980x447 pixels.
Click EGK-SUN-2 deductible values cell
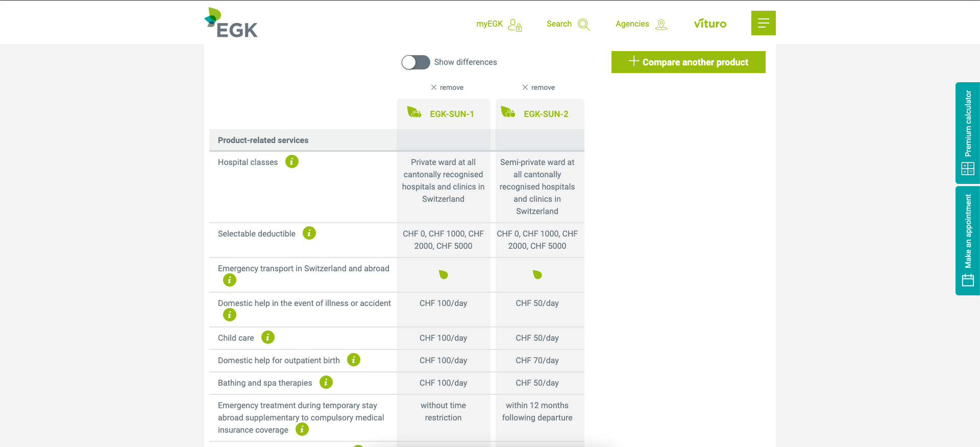pyautogui.click(x=537, y=240)
